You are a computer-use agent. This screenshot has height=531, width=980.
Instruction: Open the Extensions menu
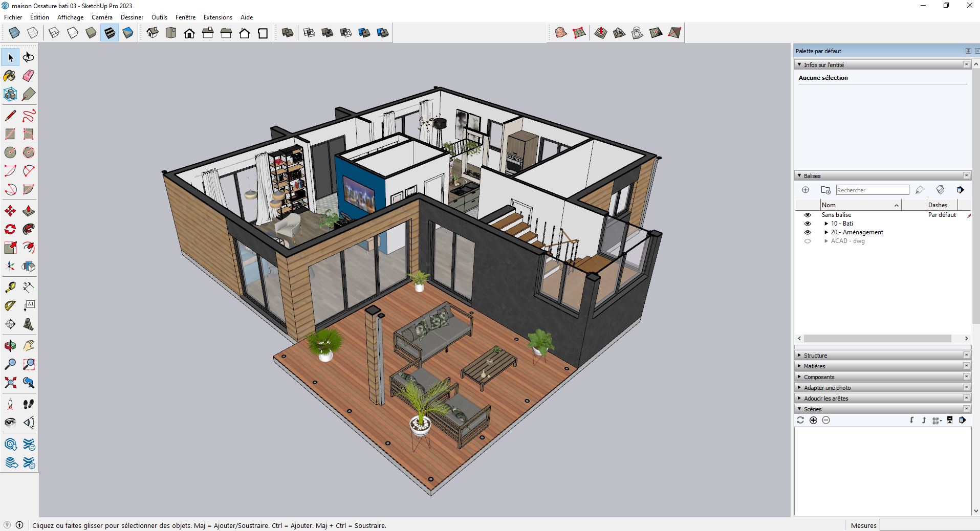click(217, 17)
